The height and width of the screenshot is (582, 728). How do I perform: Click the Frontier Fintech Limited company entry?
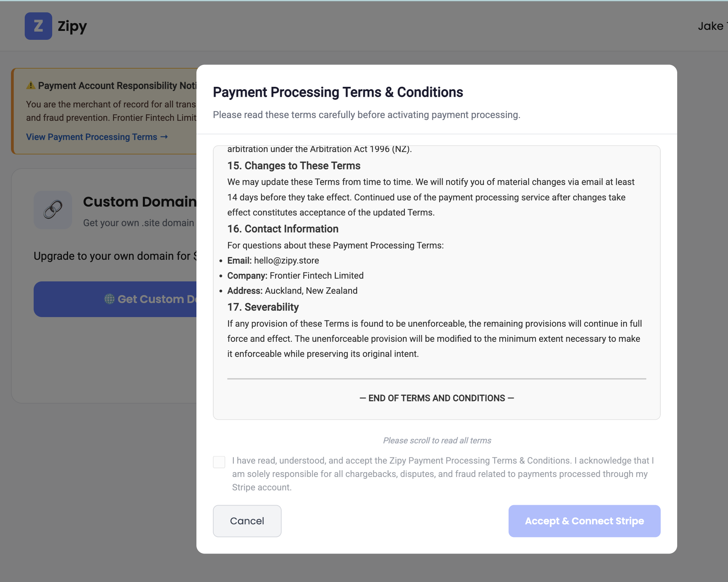[x=316, y=276]
